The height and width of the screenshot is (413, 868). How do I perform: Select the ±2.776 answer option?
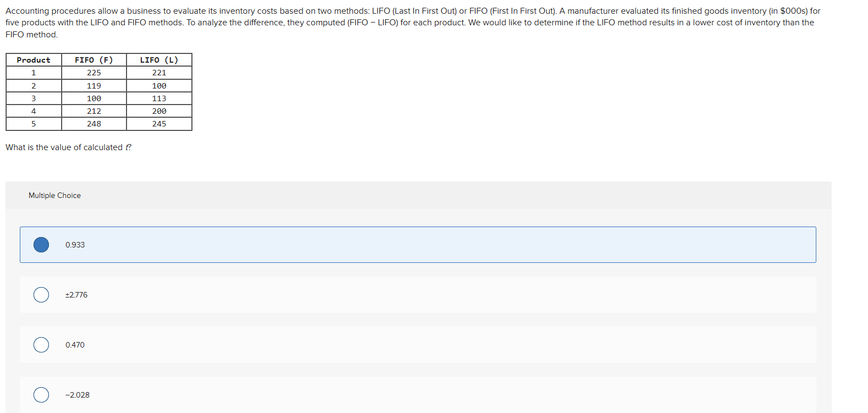[x=41, y=295]
